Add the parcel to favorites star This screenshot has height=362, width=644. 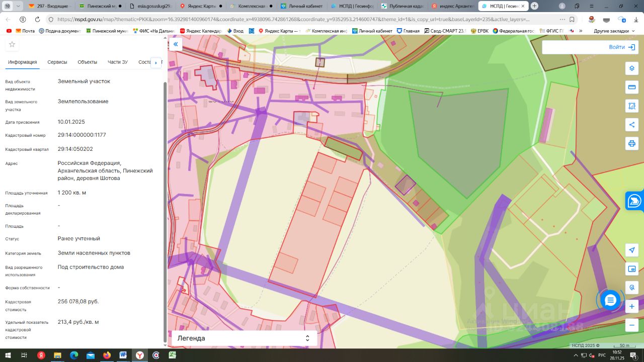point(12,44)
